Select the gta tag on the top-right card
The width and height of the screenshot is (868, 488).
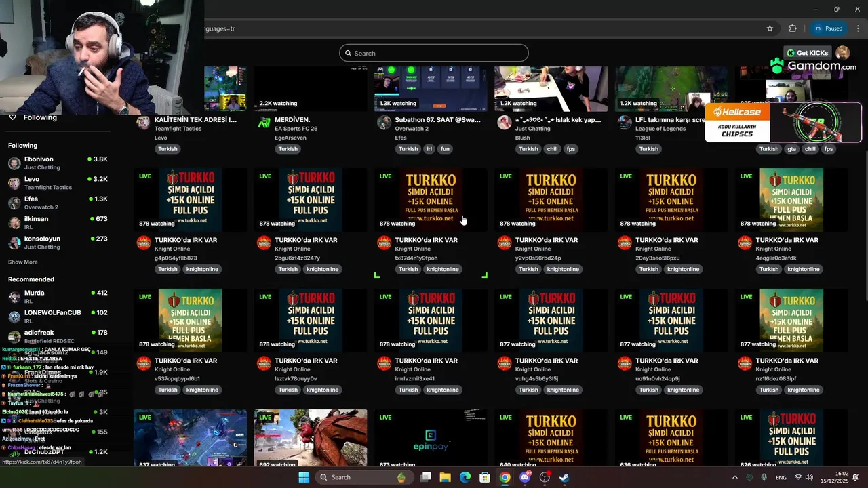pyautogui.click(x=791, y=149)
